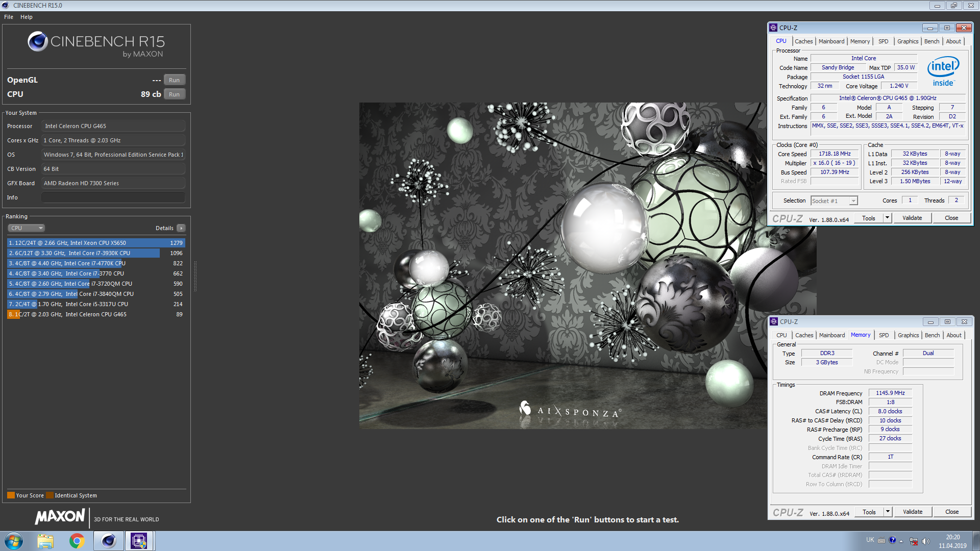
Task: Click the brown Identical System legend swatch
Action: tap(50, 495)
